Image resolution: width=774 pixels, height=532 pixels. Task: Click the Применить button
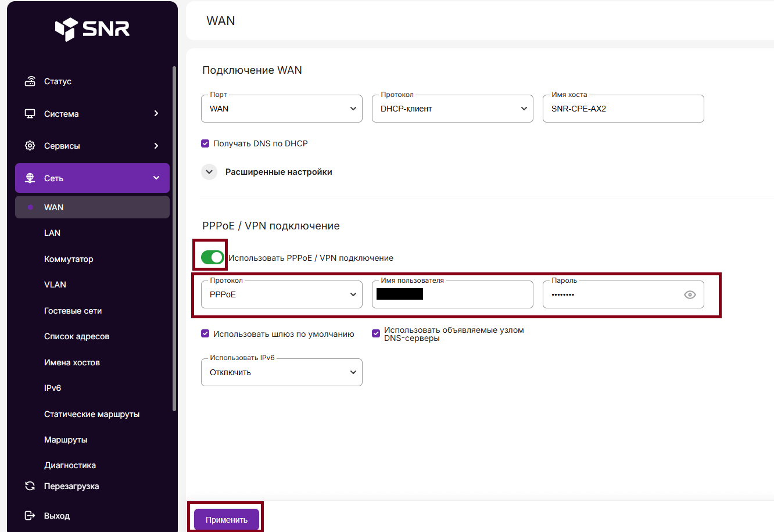click(227, 520)
